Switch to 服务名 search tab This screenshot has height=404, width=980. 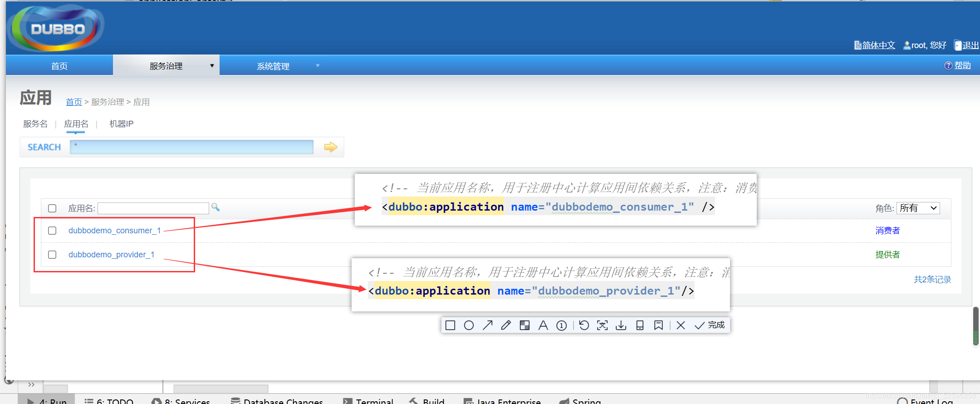coord(35,124)
